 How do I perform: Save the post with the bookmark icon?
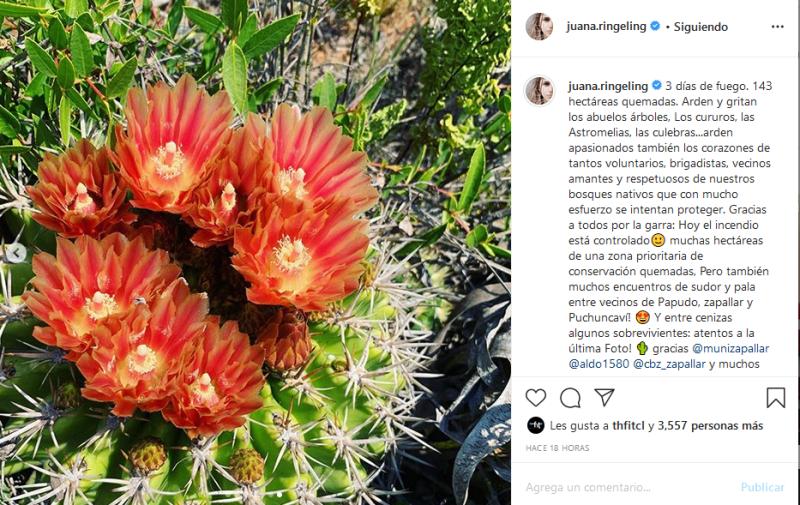(775, 397)
